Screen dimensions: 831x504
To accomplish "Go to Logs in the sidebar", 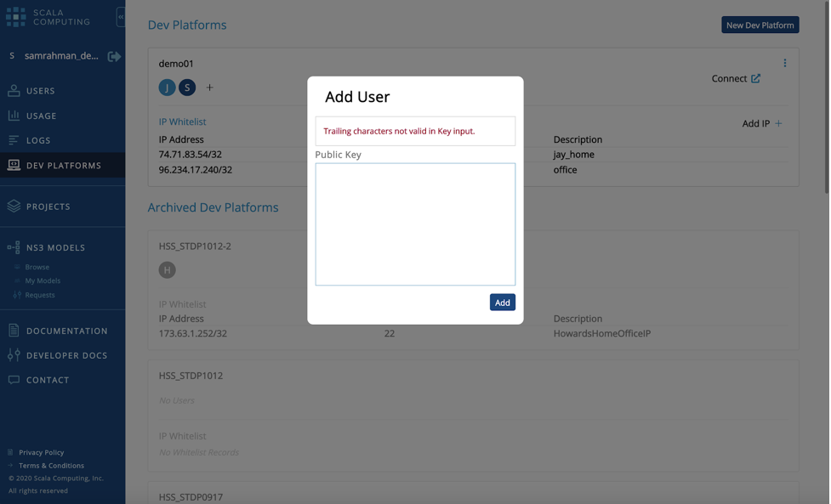I will 38,140.
